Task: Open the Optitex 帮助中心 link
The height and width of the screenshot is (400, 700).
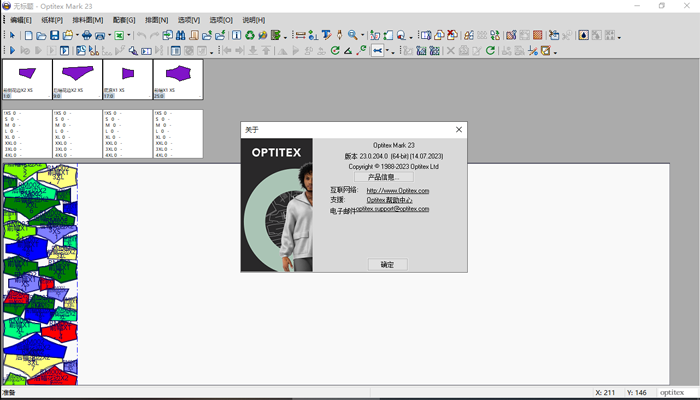Action: click(389, 200)
